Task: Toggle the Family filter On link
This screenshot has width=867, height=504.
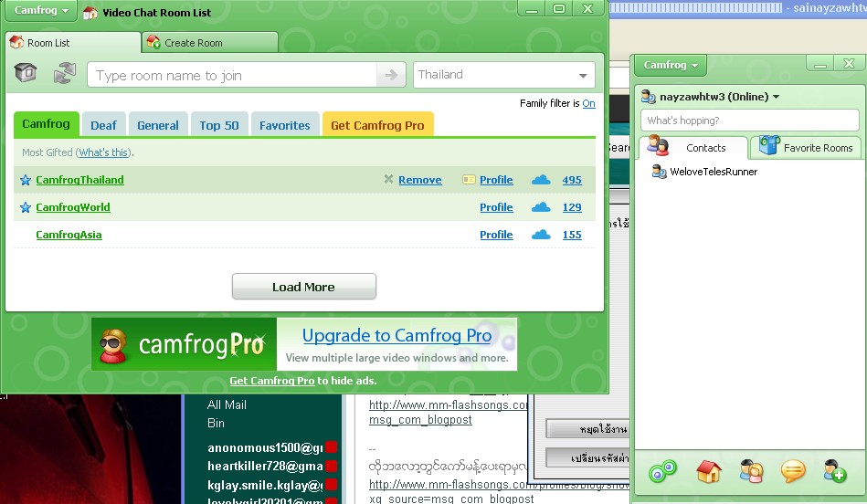Action: pyautogui.click(x=588, y=103)
